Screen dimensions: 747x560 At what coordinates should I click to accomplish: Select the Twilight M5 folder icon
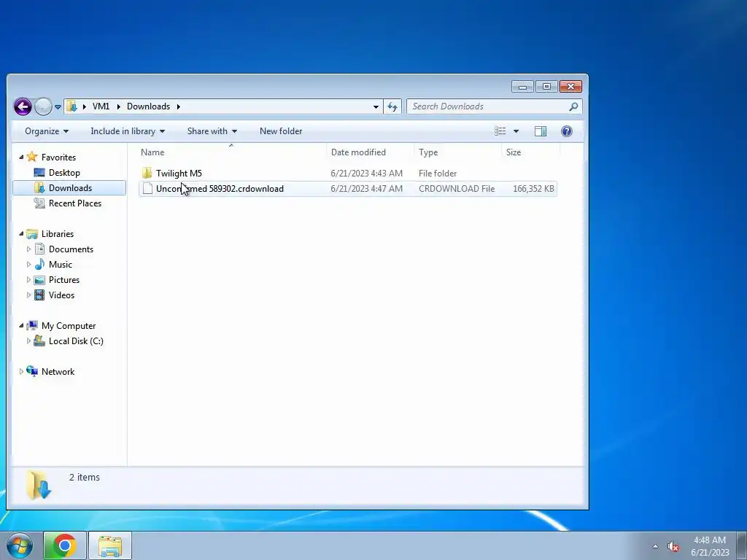[147, 174]
